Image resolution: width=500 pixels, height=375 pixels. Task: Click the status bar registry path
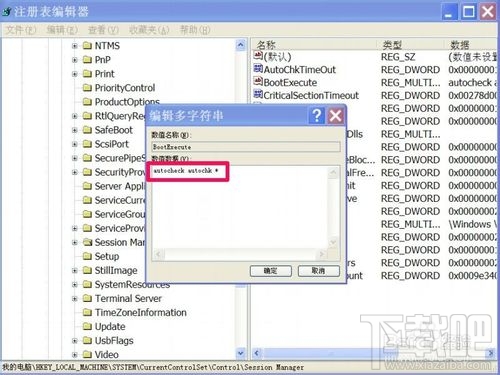pos(153,367)
